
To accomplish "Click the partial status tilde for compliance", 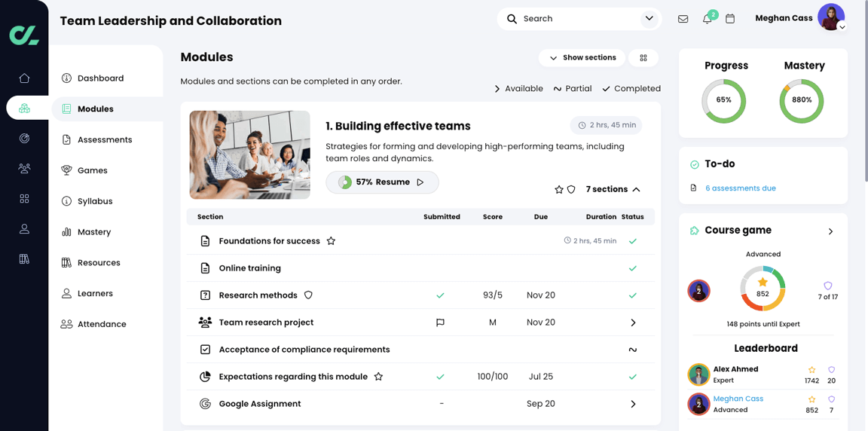I will point(633,350).
